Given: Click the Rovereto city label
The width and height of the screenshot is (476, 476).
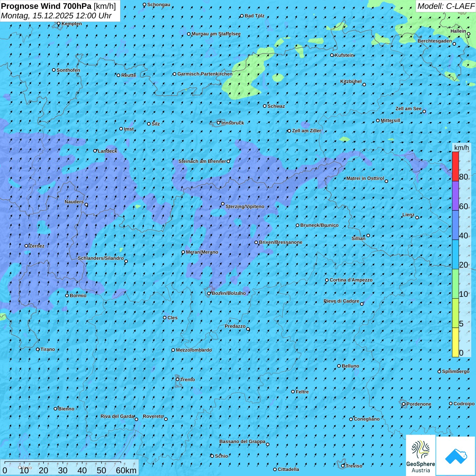Looking at the screenshot, I should tap(153, 416).
